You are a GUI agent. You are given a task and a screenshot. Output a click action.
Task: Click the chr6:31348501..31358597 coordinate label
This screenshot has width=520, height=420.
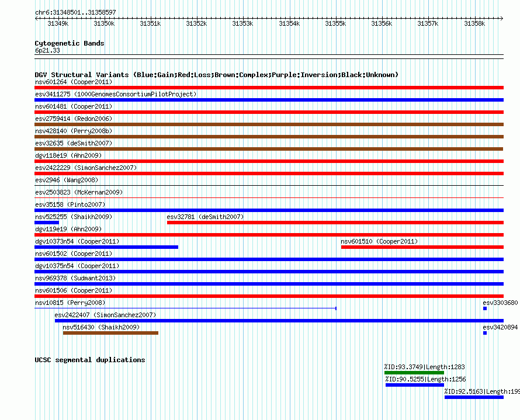[x=75, y=12]
